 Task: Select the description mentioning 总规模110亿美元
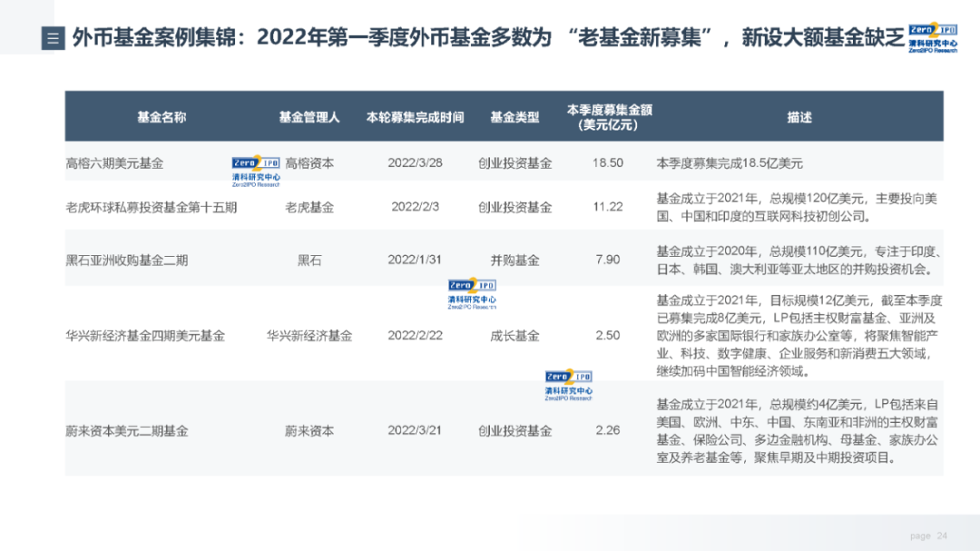point(799,261)
